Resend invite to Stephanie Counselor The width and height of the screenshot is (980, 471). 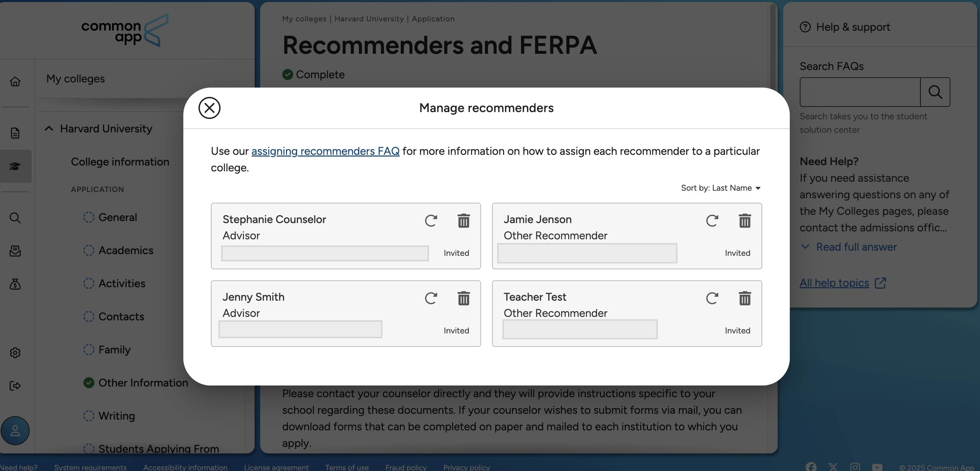(x=431, y=220)
